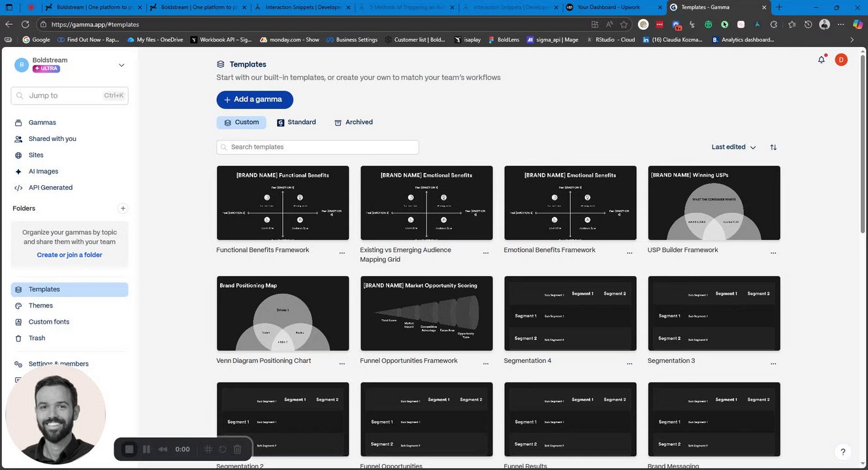Image resolution: width=868 pixels, height=470 pixels.
Task: Delete the recording with trash icon
Action: [x=238, y=449]
